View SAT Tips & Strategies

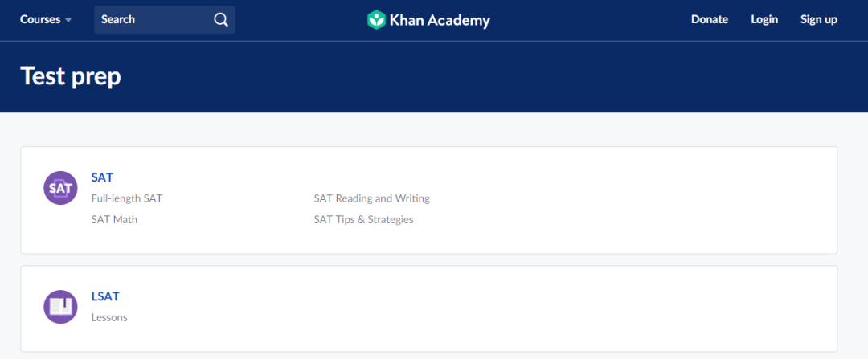point(363,219)
